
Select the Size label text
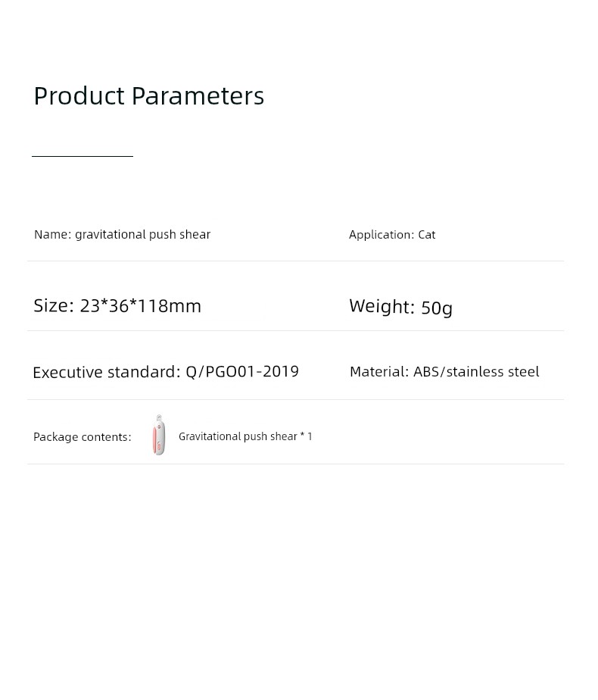54,306
